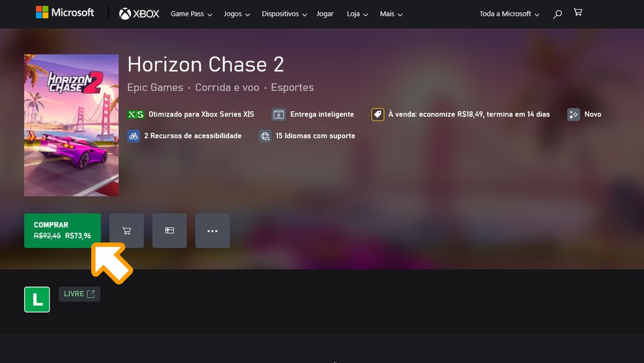Click the supported languages globe icon

point(265,136)
